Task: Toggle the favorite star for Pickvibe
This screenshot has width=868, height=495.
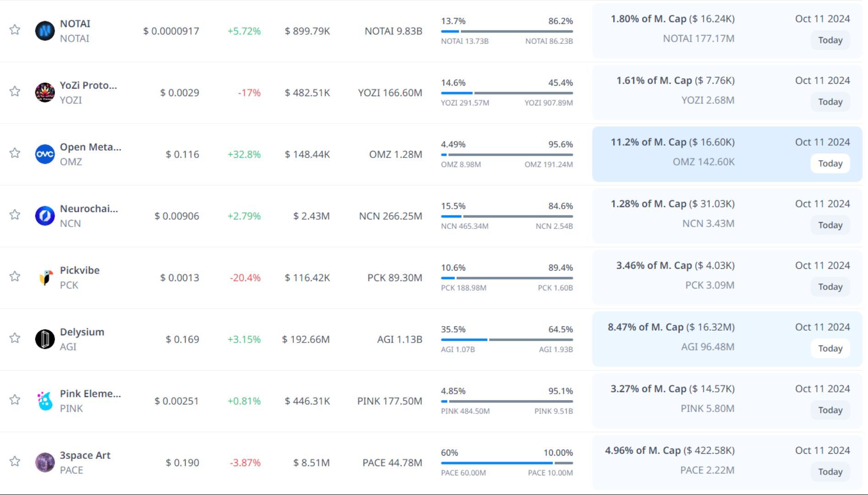Action: pyautogui.click(x=15, y=276)
